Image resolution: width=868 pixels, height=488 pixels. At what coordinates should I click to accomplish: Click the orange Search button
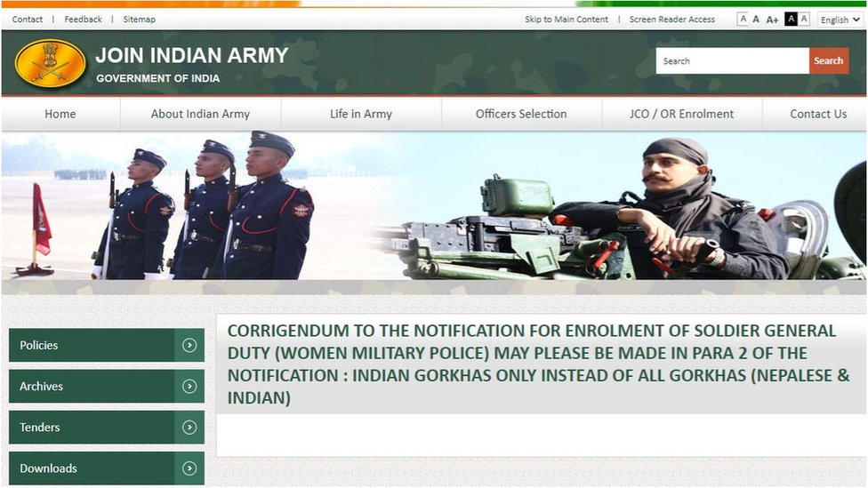[829, 60]
